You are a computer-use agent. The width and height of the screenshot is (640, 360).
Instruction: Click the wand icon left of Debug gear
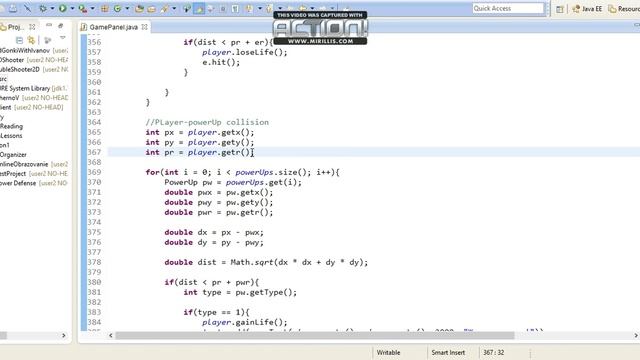click(x=27, y=8)
